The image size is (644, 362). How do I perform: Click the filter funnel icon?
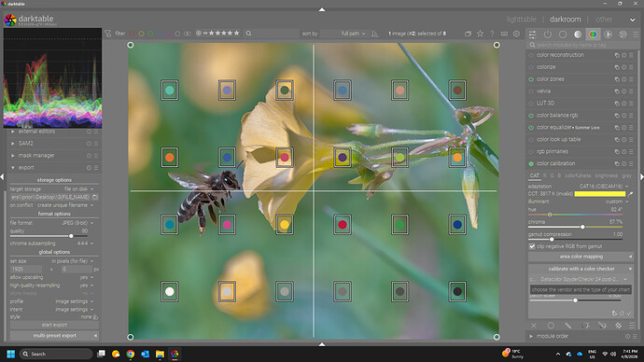108,34
